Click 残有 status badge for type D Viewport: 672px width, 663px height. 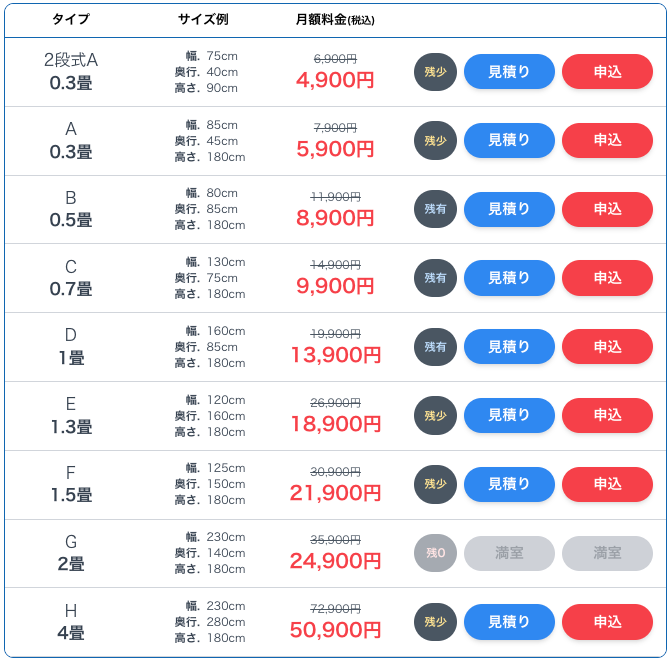435,347
